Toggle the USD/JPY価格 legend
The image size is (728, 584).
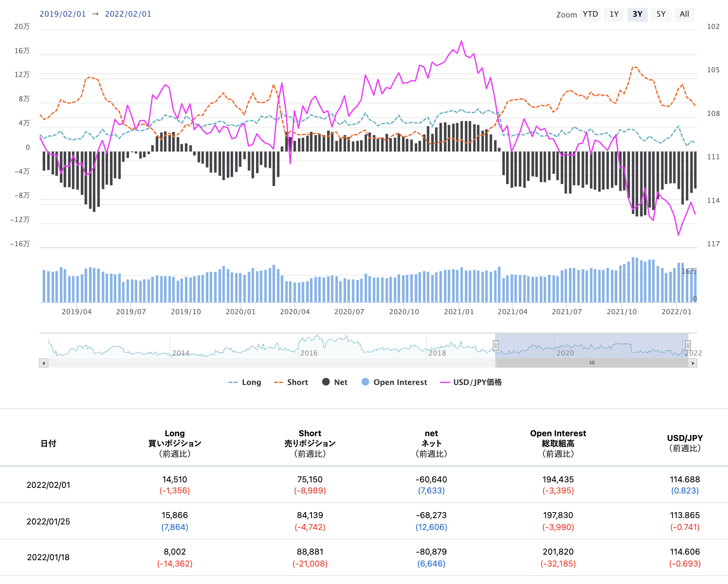pyautogui.click(x=471, y=382)
